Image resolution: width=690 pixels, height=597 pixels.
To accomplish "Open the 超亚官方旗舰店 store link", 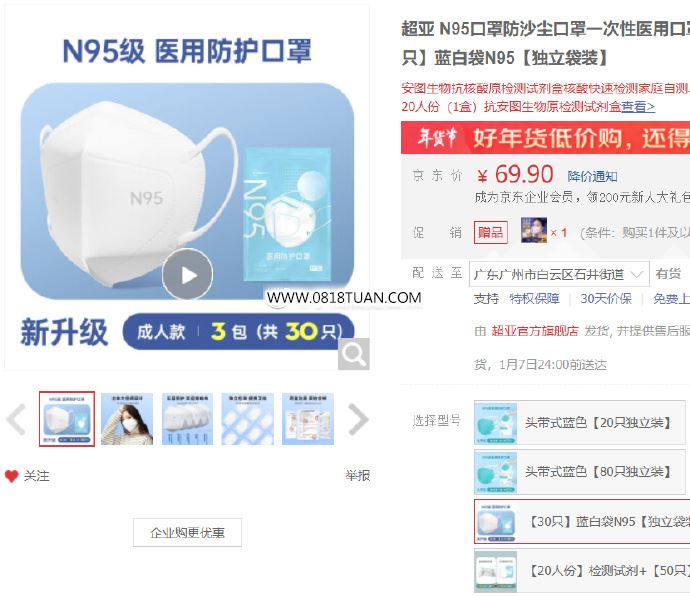I will click(x=535, y=331).
